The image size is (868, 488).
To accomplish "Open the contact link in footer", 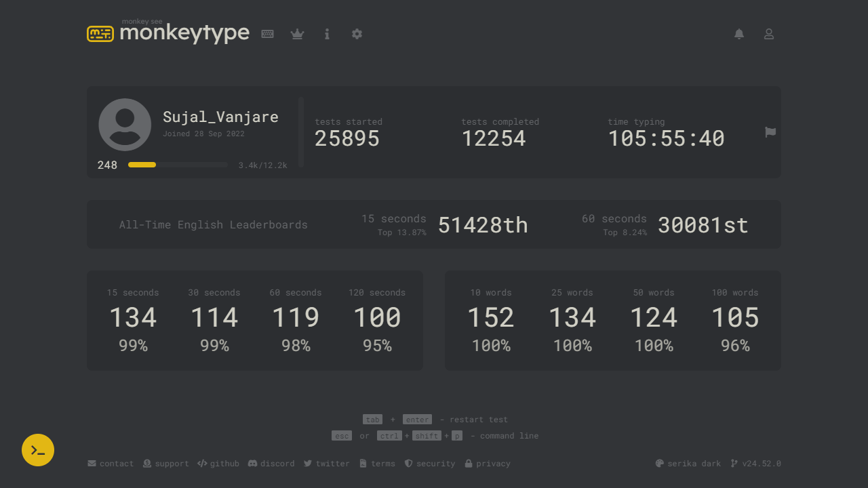I will click(111, 464).
